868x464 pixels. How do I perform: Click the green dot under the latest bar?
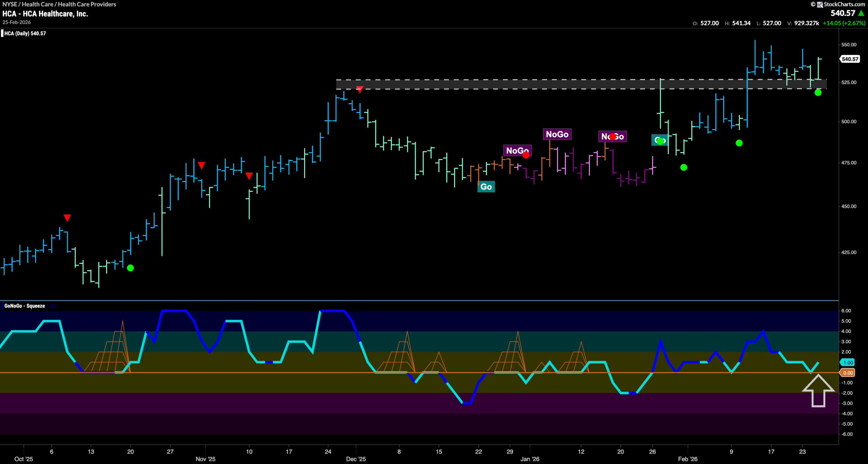(x=818, y=93)
